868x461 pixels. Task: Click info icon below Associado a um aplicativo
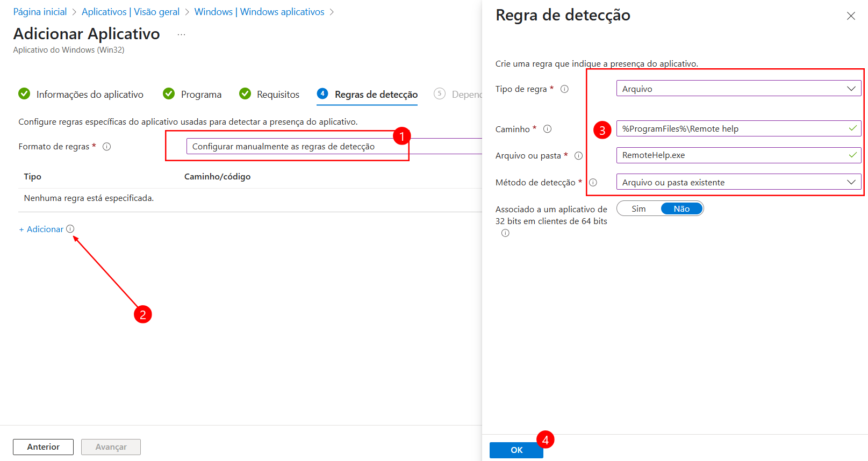(505, 233)
